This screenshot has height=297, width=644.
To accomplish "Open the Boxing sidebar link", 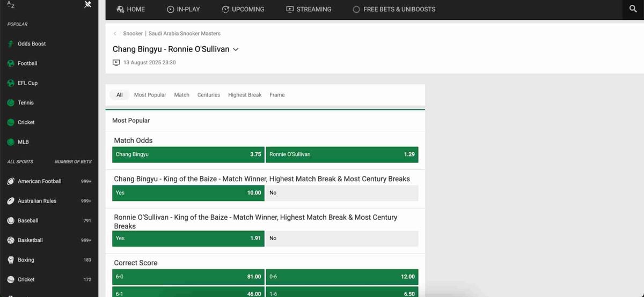I will 26,260.
